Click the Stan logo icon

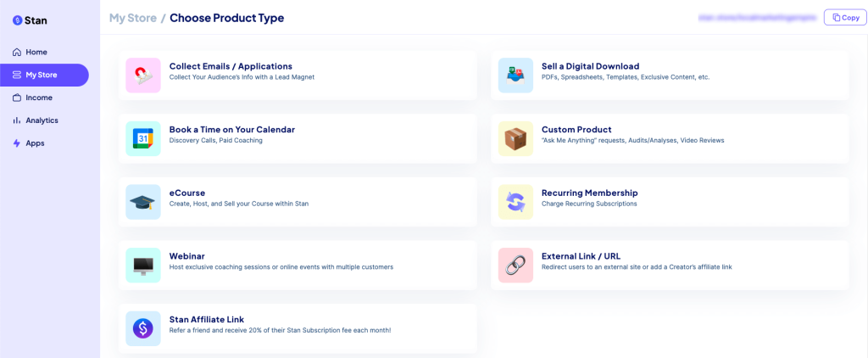(17, 20)
